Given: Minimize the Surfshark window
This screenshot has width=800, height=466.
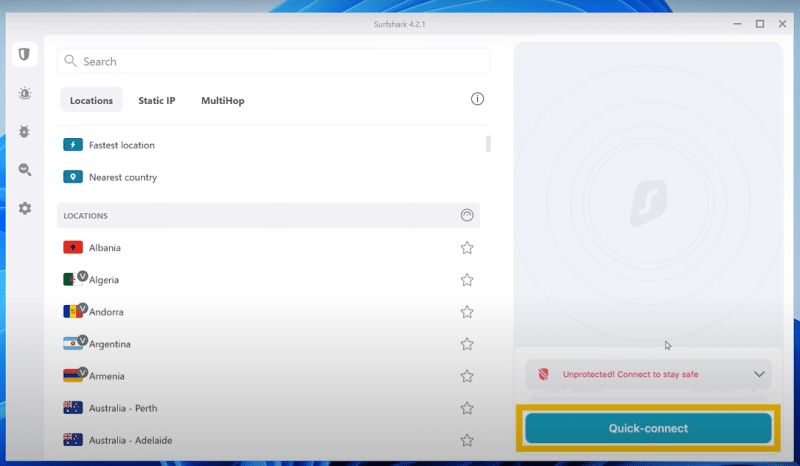Looking at the screenshot, I should pyautogui.click(x=737, y=24).
